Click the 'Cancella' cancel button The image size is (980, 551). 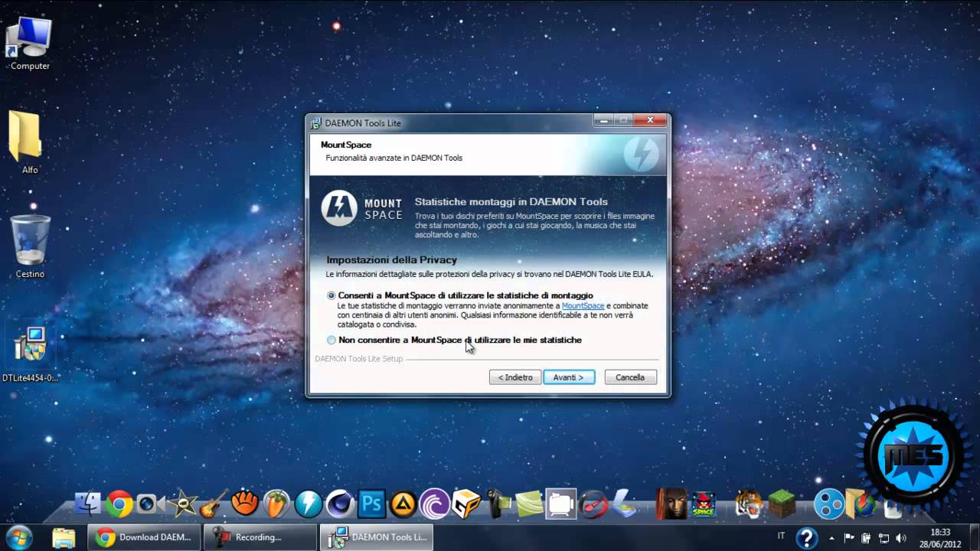(x=630, y=377)
